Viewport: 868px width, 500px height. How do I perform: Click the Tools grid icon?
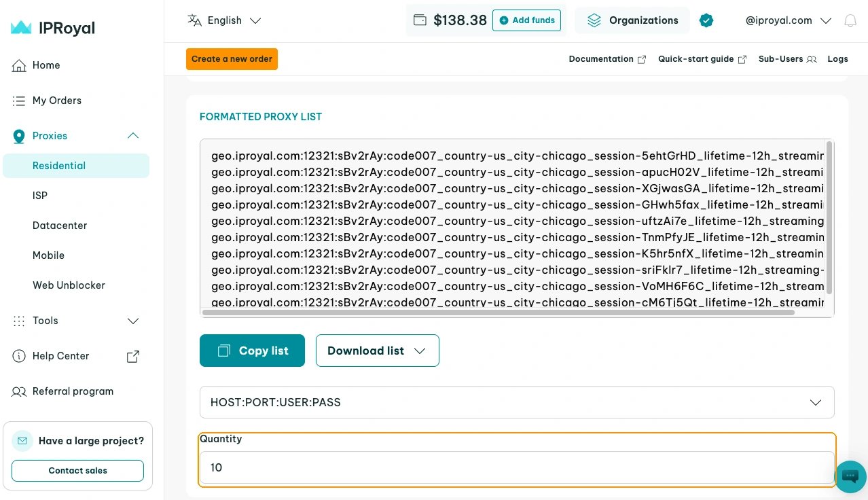coord(19,321)
